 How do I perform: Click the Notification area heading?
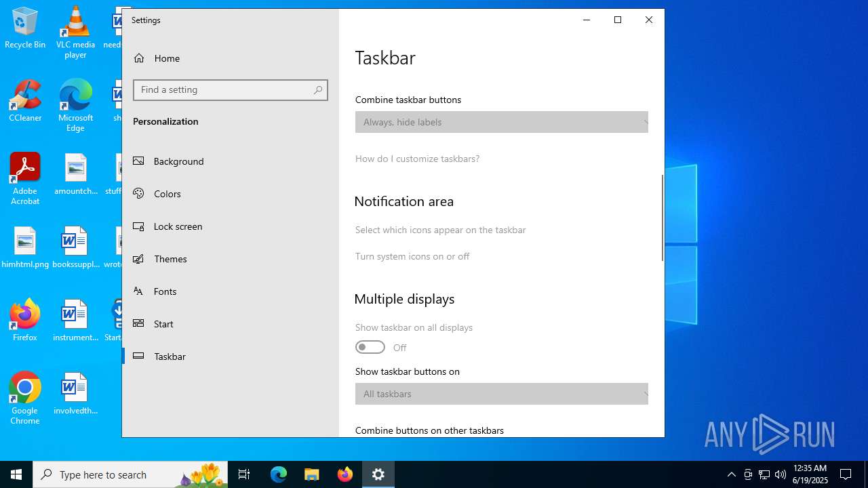(404, 201)
